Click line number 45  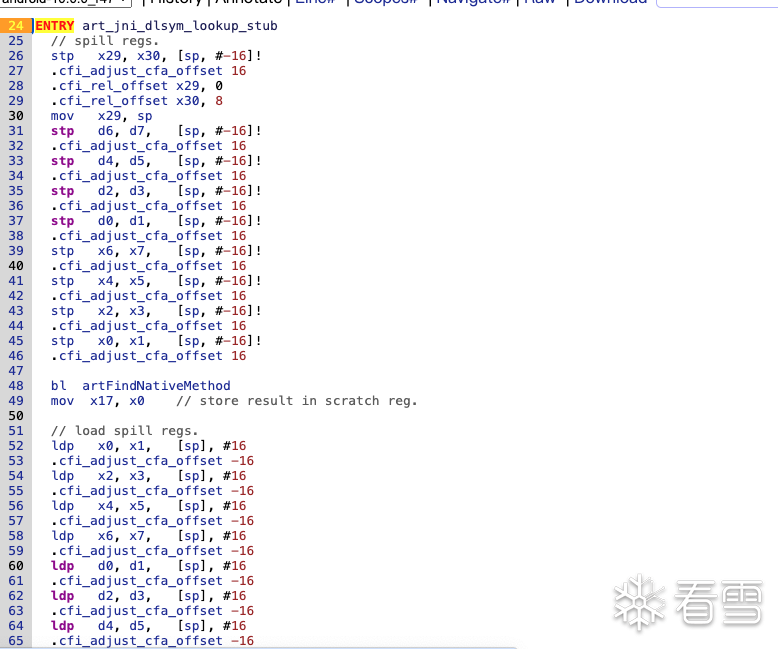16,341
